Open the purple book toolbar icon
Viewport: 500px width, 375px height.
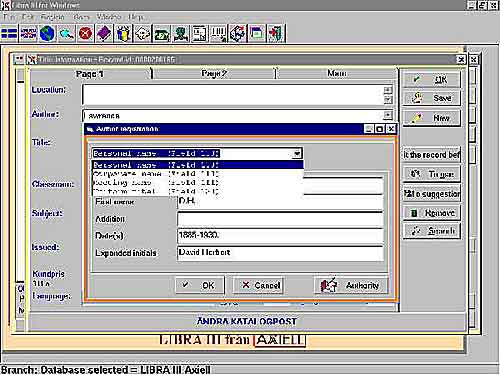tap(104, 34)
